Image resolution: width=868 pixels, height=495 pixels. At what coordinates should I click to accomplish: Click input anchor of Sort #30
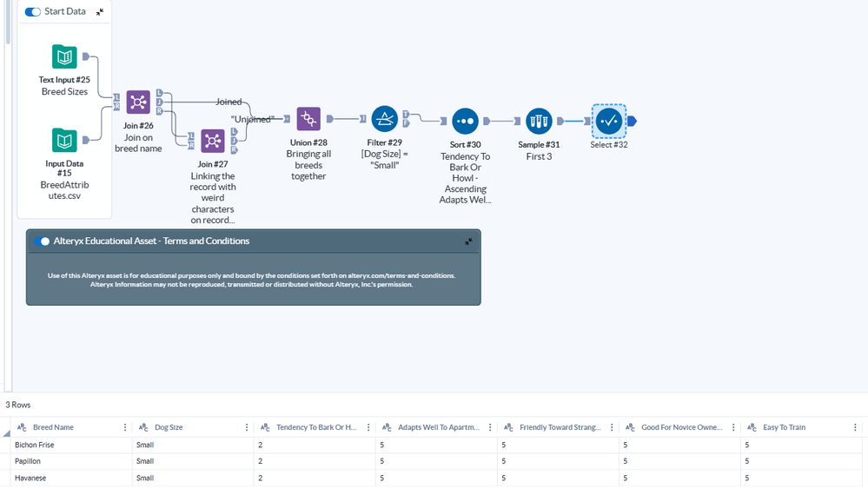click(x=443, y=121)
